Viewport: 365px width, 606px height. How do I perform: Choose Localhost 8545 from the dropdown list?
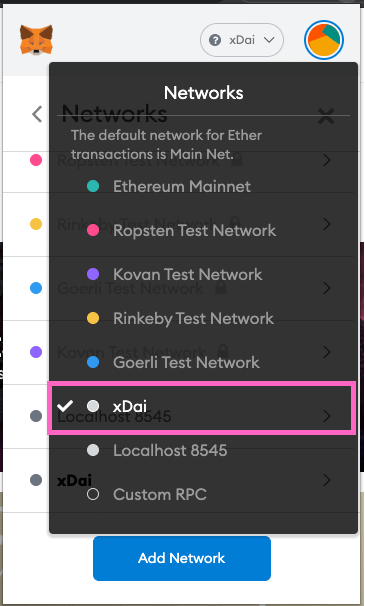pyautogui.click(x=170, y=450)
